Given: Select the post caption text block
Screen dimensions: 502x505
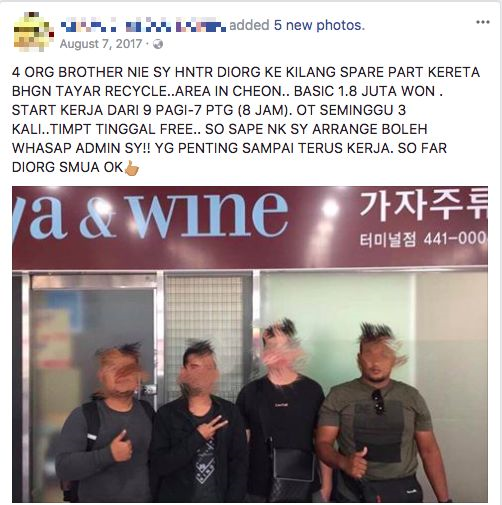Looking at the screenshot, I should point(246,120).
